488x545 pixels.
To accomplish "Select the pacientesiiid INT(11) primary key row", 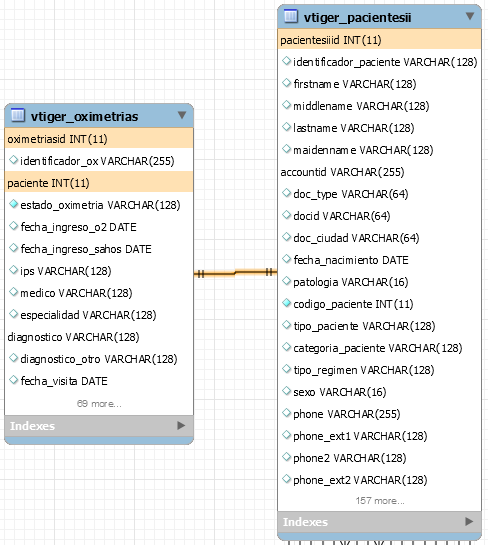I will (380, 40).
